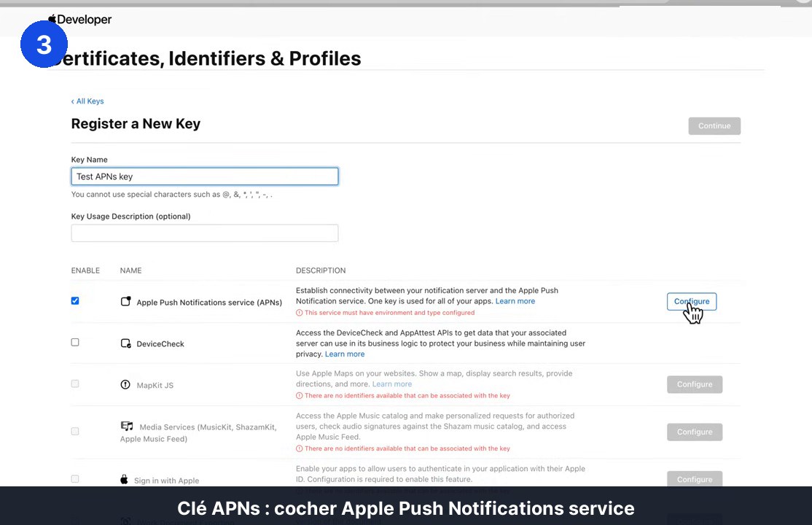Screen dimensions: 812x525
Task: Open Configure for MapKit JS
Action: point(695,384)
